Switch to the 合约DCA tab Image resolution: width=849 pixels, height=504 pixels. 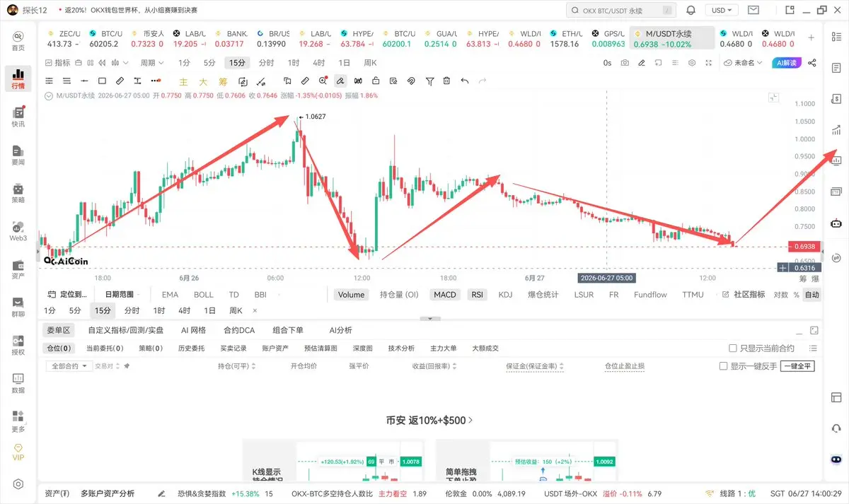point(239,330)
